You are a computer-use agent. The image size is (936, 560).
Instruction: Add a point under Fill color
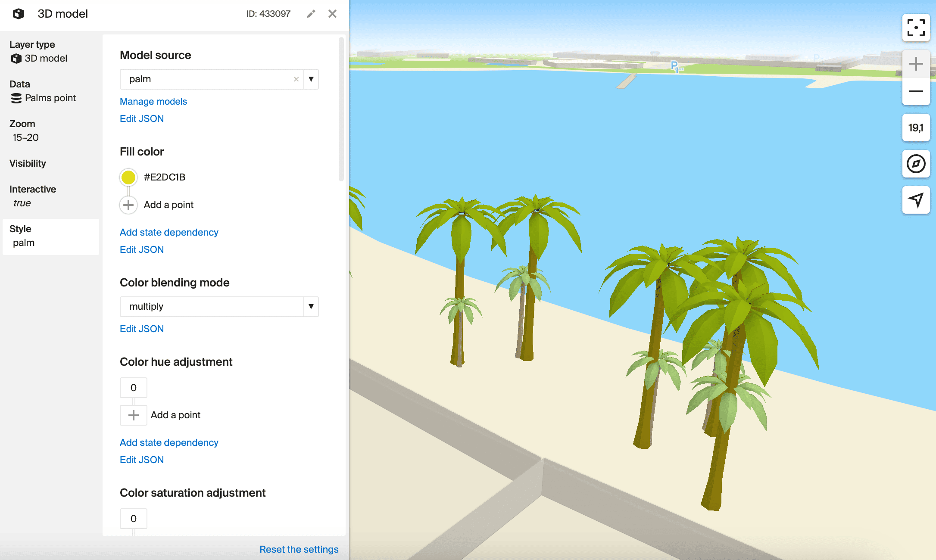128,205
